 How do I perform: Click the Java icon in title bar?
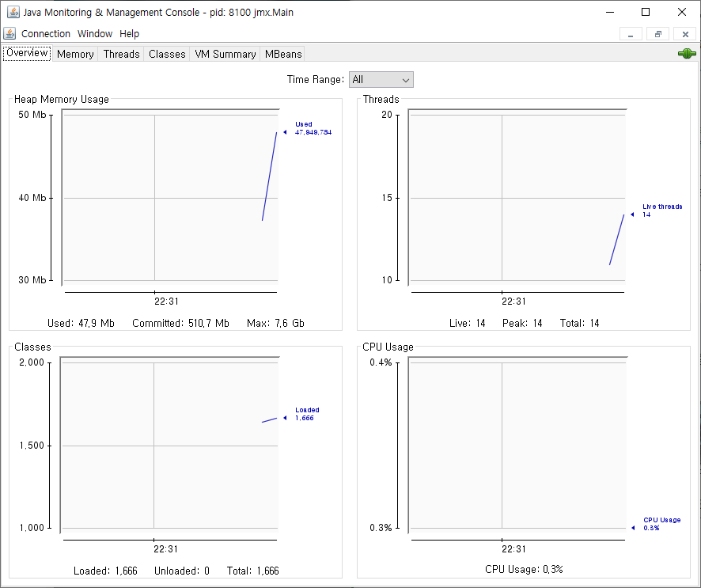tap(13, 12)
